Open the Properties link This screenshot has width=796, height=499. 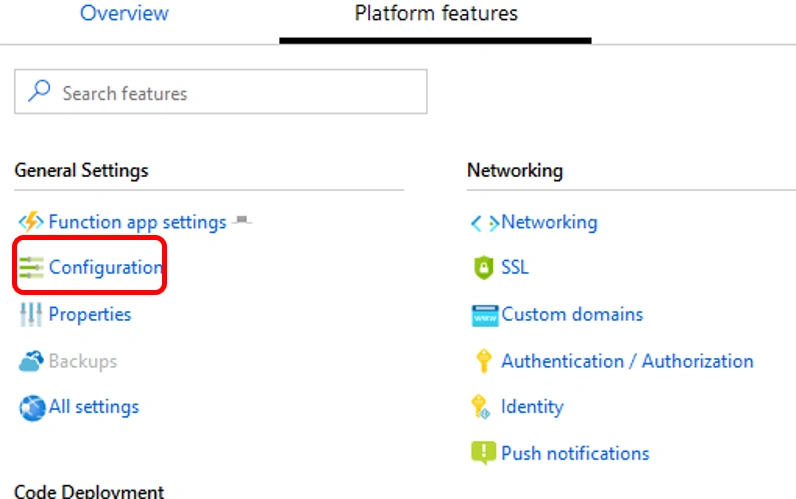click(x=90, y=315)
